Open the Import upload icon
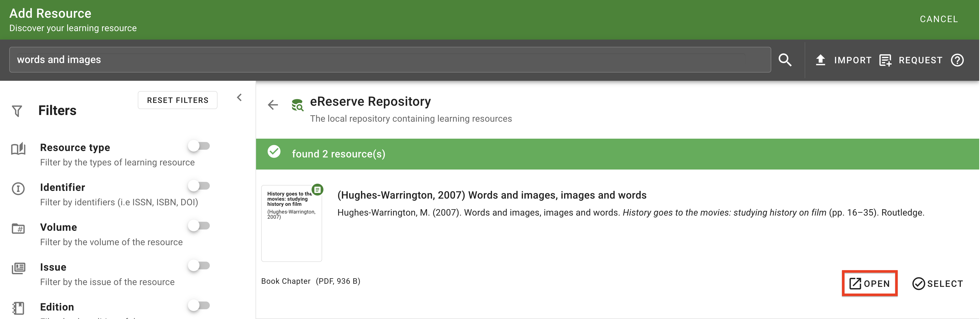This screenshot has width=980, height=319. (x=821, y=60)
